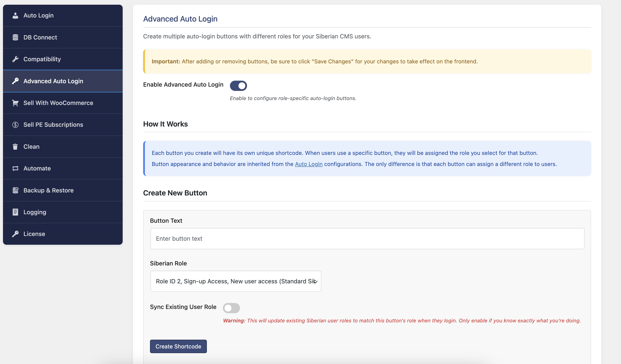Click the Advanced Auto Login key icon
Screen dimensions: 621x364
click(15, 81)
